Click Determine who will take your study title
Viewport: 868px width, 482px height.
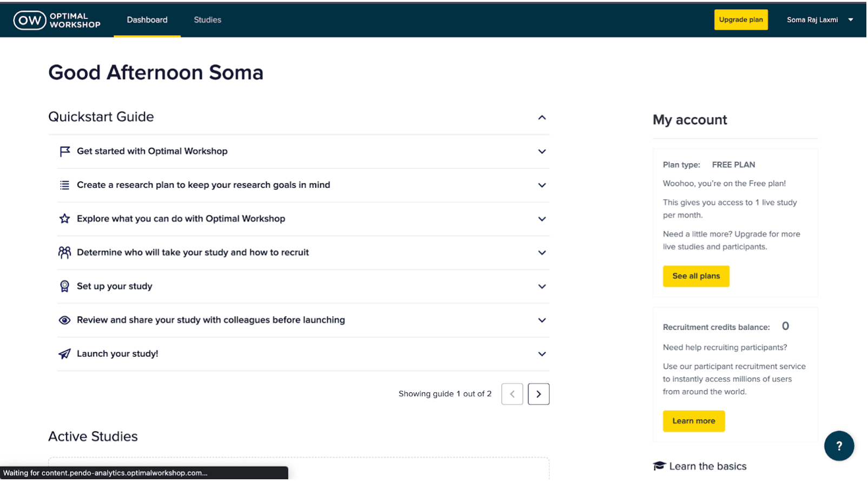point(193,253)
